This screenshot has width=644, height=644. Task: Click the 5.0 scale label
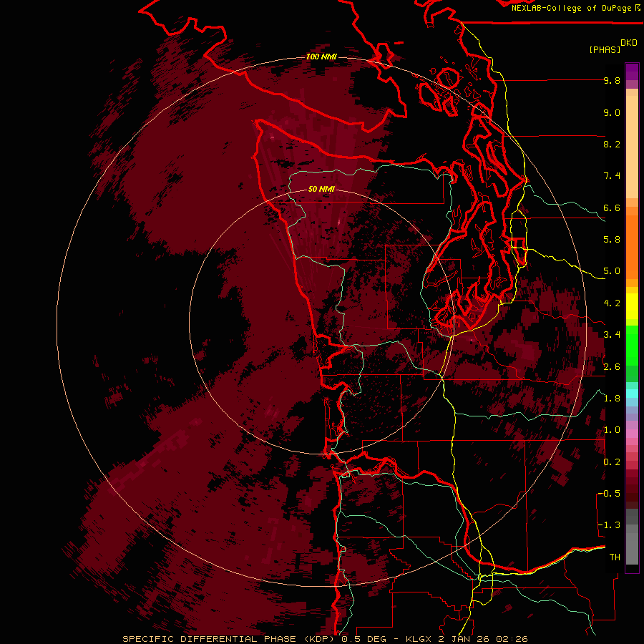(612, 271)
